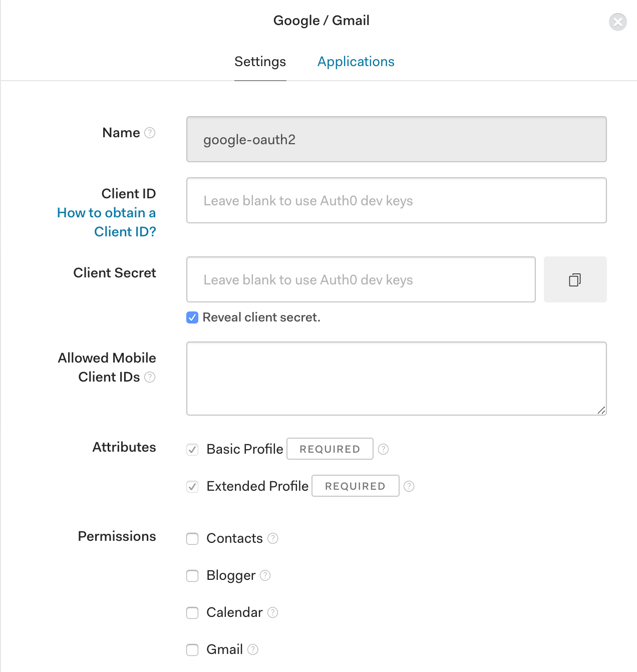Image resolution: width=637 pixels, height=672 pixels.
Task: Open How to obtain a Client ID link
Action: 107,222
